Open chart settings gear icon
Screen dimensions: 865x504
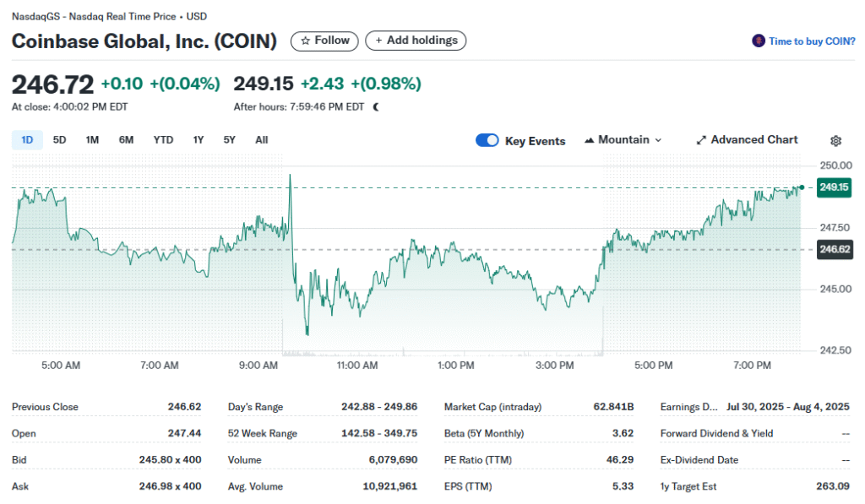835,141
